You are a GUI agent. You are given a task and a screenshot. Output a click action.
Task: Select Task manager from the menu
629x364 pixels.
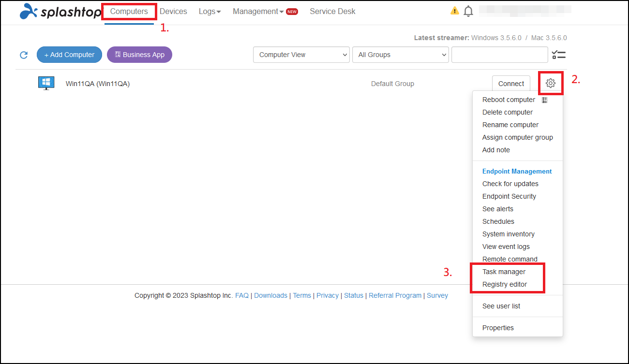(x=504, y=272)
